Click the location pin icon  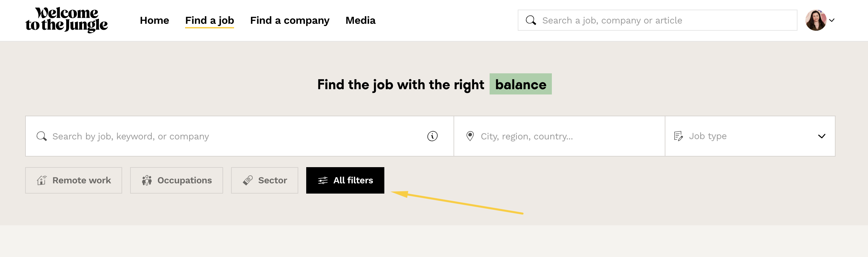470,136
